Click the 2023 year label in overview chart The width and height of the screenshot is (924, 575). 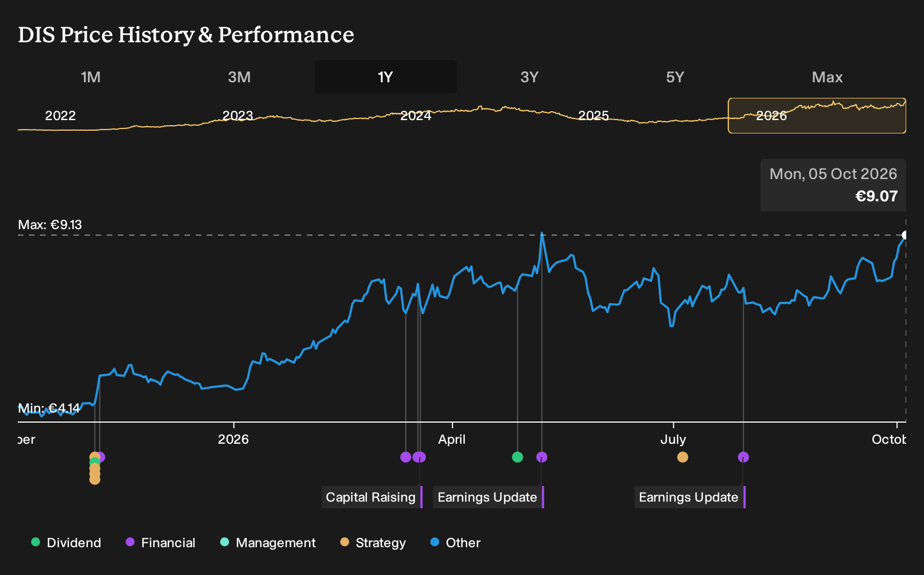coord(238,116)
